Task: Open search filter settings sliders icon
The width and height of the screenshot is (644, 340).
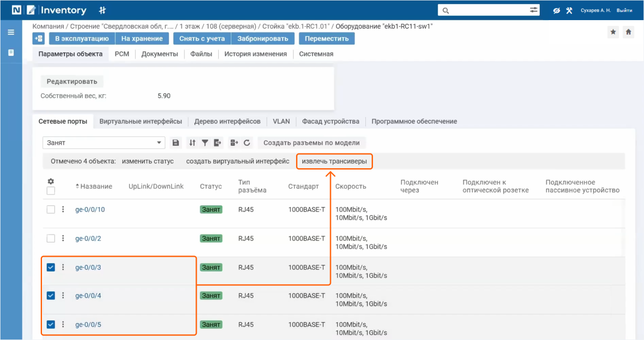Action: [534, 10]
